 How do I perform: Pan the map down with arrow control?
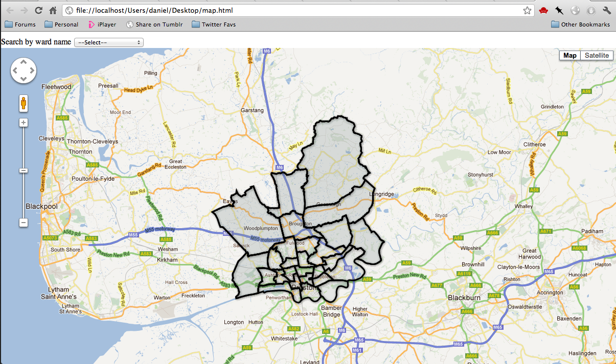(x=24, y=79)
